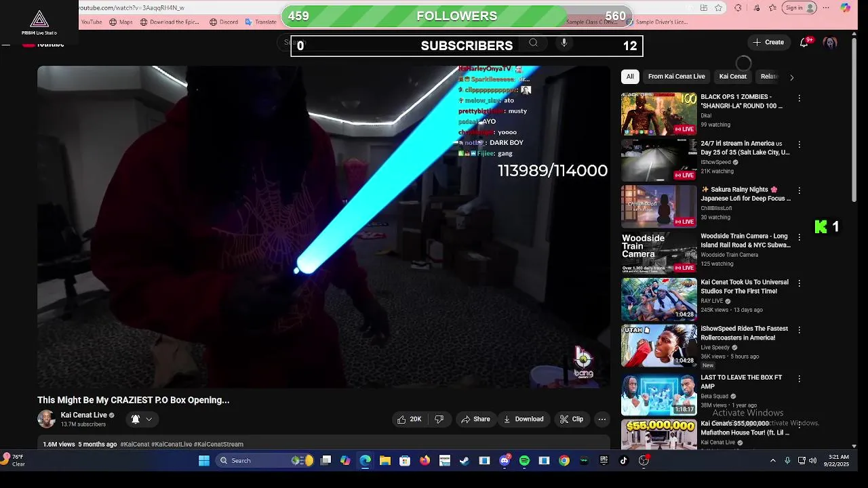Viewport: 868px width, 488px height.
Task: Open IShowSpeed Rollercoasters thumbnail
Action: coord(659,346)
